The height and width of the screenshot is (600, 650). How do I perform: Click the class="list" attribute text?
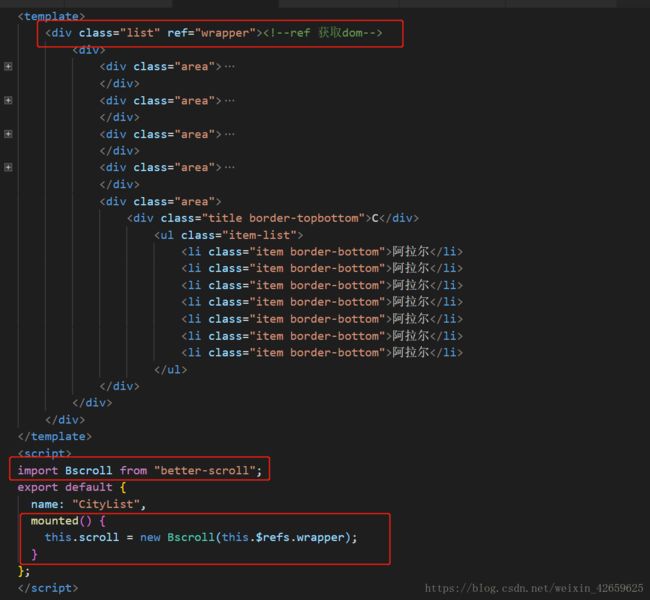pos(119,33)
